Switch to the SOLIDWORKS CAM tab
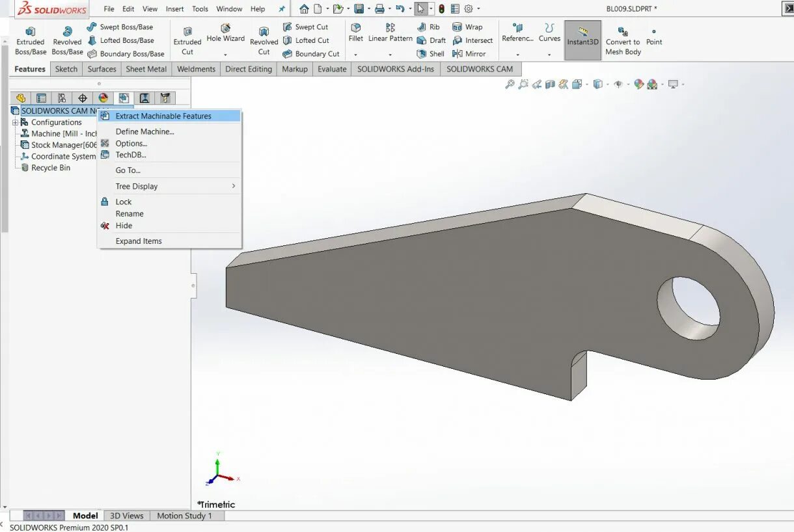 (480, 69)
